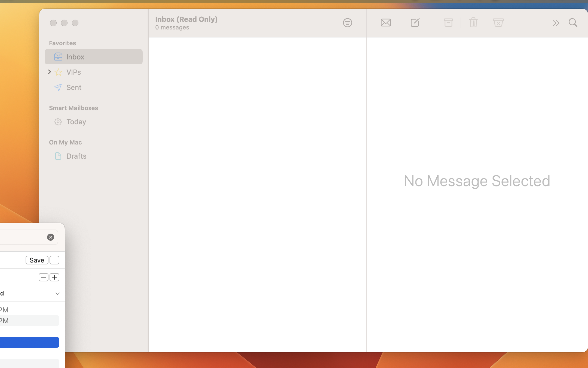Clear the field with X button
Screen dimensions: 588x368
point(51,237)
